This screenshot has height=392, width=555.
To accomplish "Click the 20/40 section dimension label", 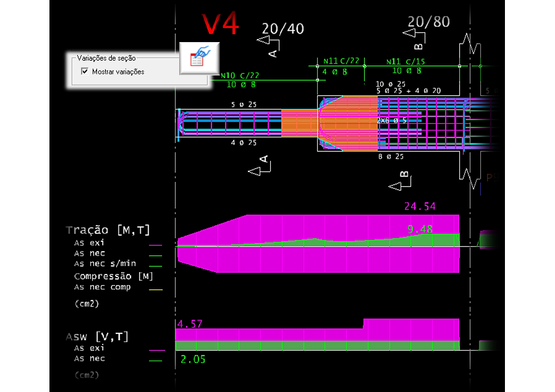I will coord(282,28).
